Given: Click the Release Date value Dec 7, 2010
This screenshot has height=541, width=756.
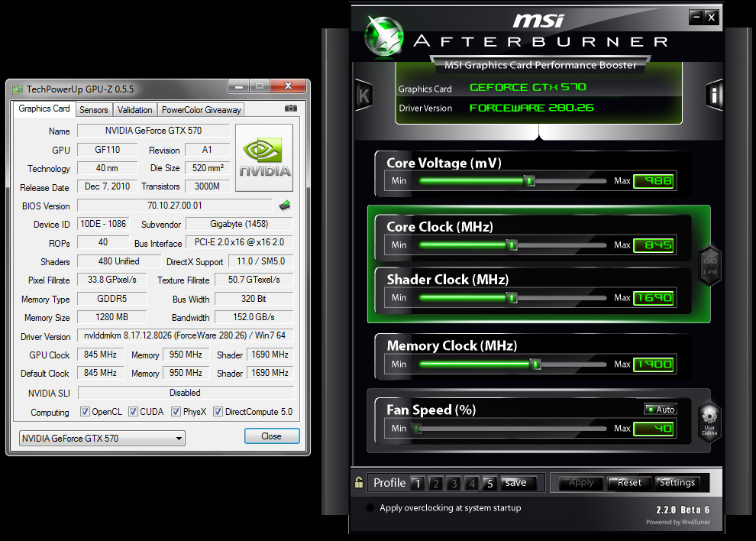Looking at the screenshot, I should click(x=108, y=186).
